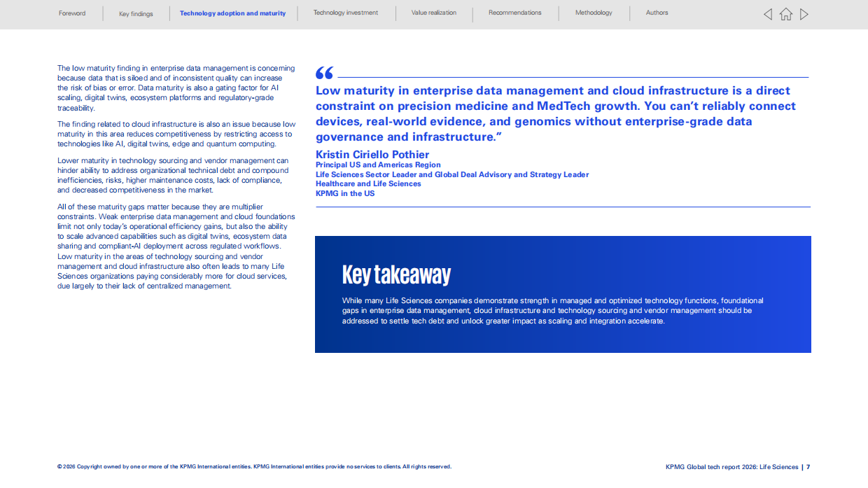Open the Foreword section
The width and height of the screenshot is (868, 488).
pyautogui.click(x=72, y=13)
